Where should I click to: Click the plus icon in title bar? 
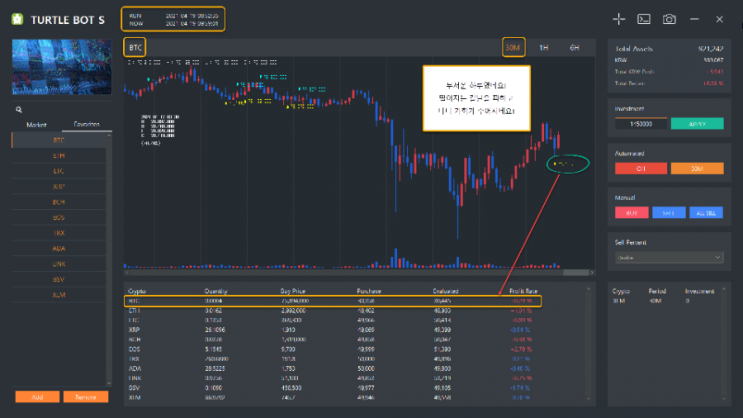pyautogui.click(x=619, y=19)
